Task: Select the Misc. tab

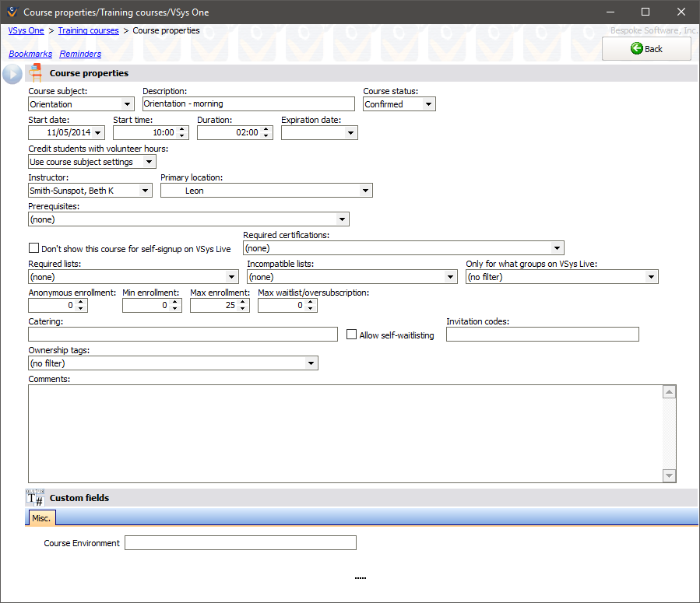Action: (x=41, y=518)
